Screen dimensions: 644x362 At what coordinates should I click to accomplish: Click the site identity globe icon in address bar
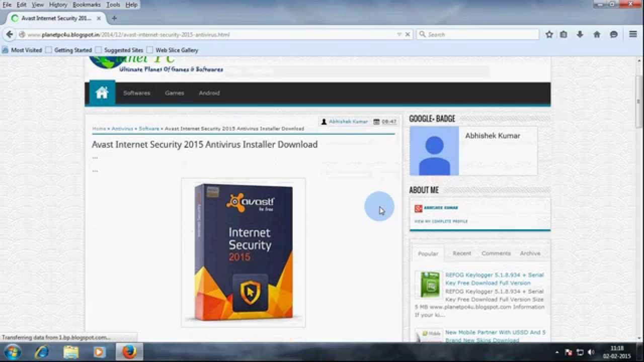pyautogui.click(x=22, y=35)
